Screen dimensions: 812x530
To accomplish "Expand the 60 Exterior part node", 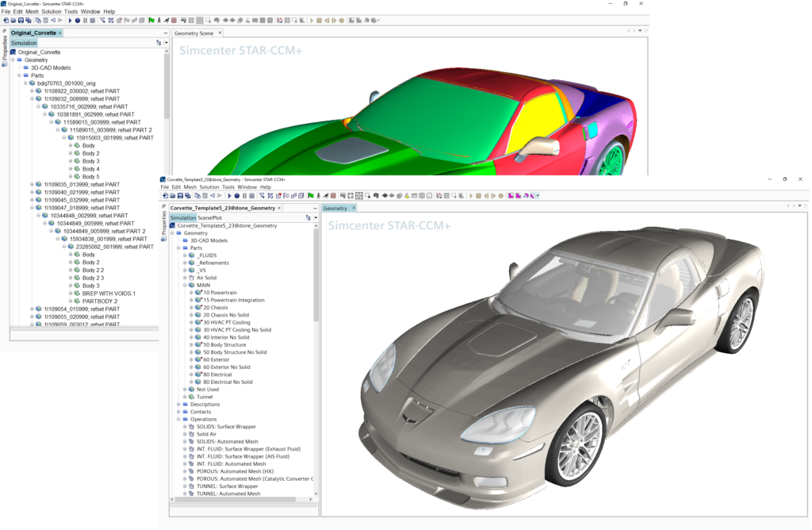I will tap(191, 359).
